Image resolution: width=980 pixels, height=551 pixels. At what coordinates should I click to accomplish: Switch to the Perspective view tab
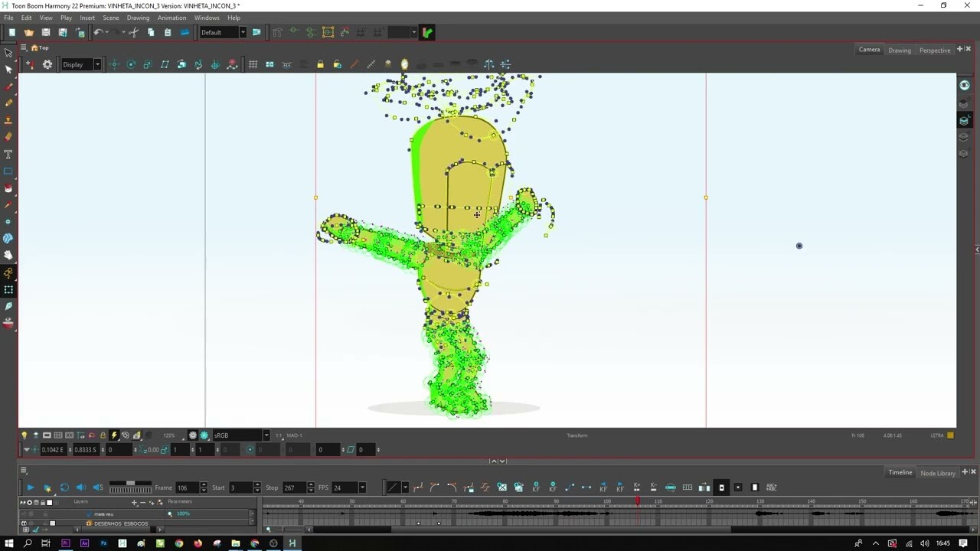(934, 50)
